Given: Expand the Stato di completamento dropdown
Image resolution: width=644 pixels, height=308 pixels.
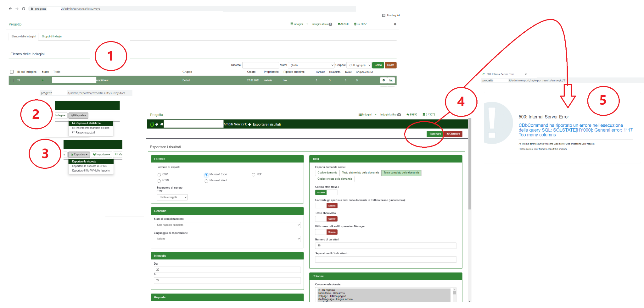Looking at the screenshot, I should [x=227, y=225].
